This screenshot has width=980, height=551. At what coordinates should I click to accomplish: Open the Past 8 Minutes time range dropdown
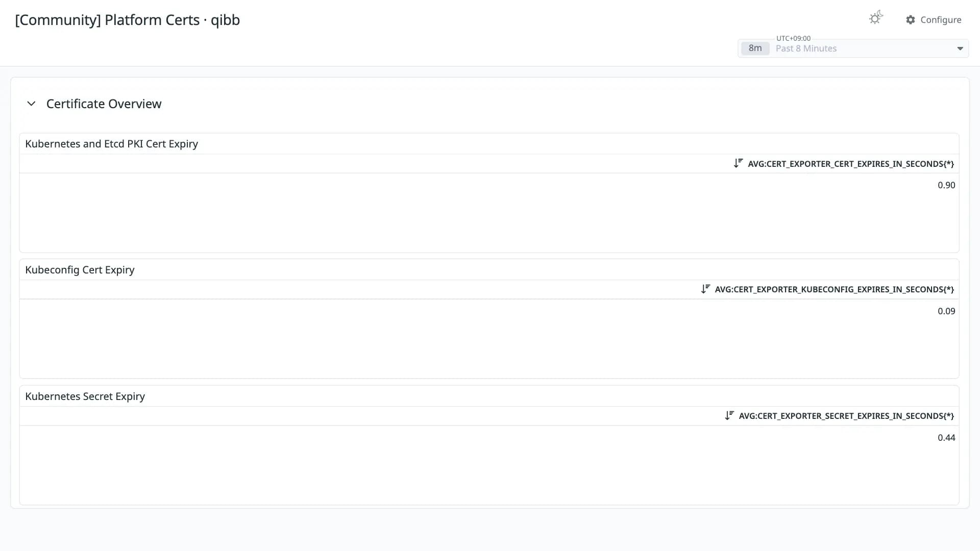[x=853, y=48]
